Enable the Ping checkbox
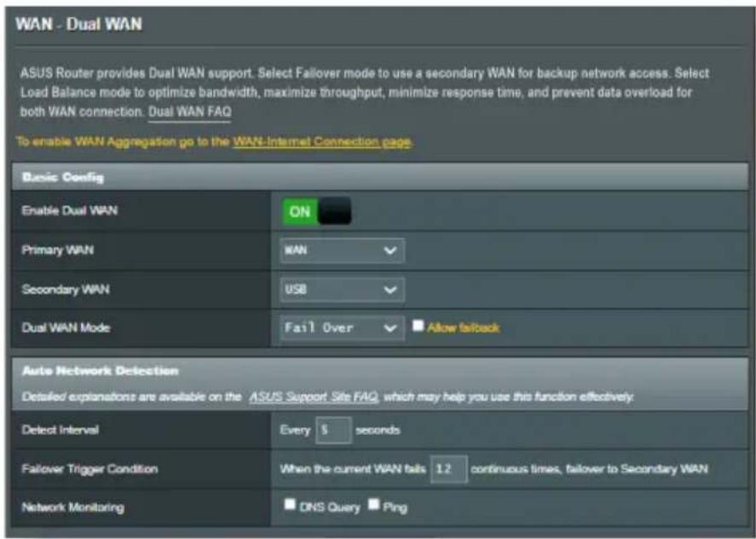Screen dimensions: 756x539 point(373,504)
